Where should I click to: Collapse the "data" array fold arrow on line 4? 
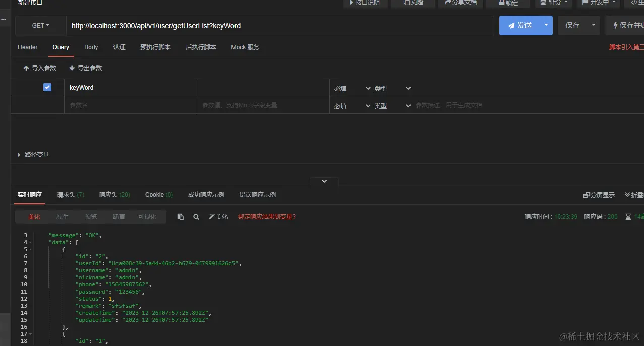coord(30,243)
